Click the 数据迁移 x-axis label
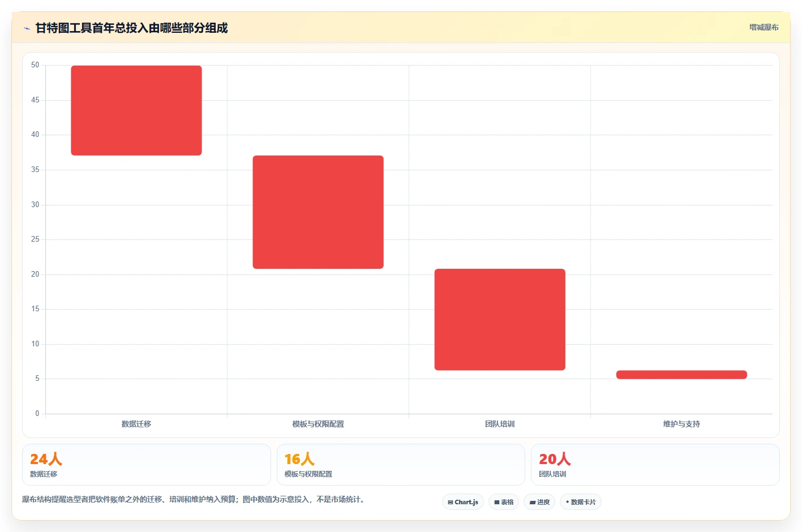Image resolution: width=802 pixels, height=532 pixels. (136, 424)
